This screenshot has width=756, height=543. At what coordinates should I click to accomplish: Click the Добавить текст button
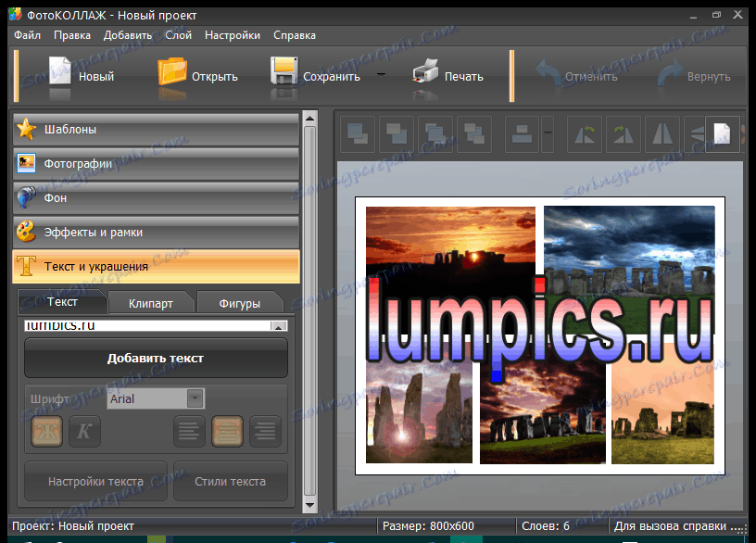click(x=156, y=359)
